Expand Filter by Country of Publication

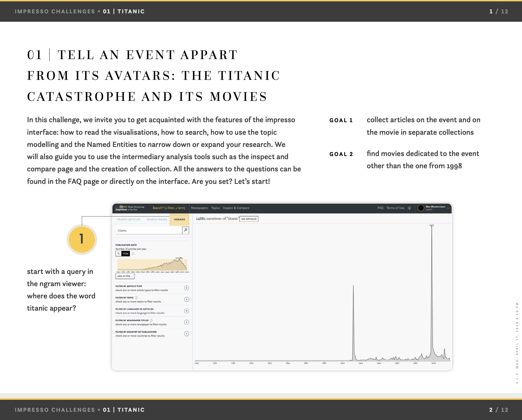187,334
